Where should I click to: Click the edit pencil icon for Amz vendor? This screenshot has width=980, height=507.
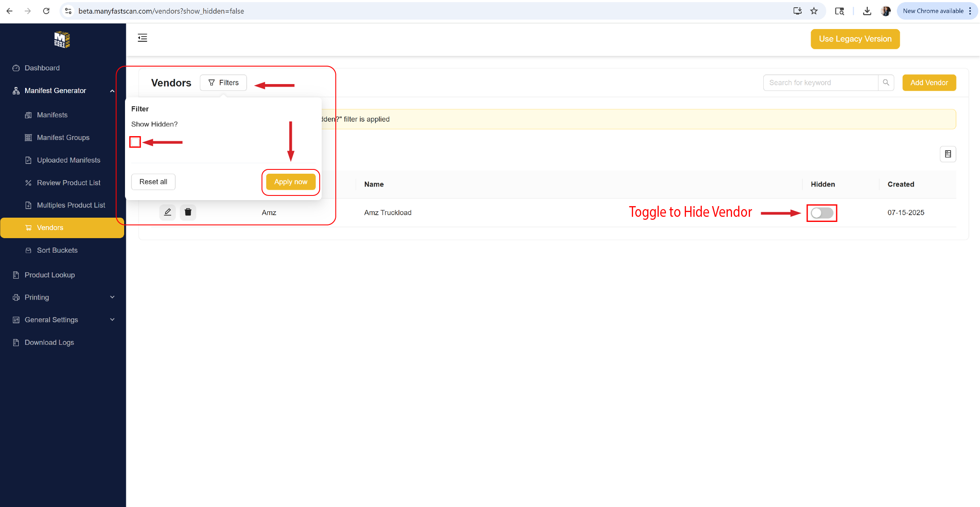click(x=167, y=212)
